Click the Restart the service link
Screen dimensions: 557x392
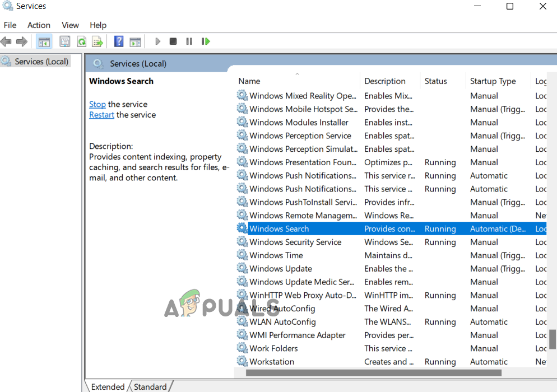tap(101, 115)
